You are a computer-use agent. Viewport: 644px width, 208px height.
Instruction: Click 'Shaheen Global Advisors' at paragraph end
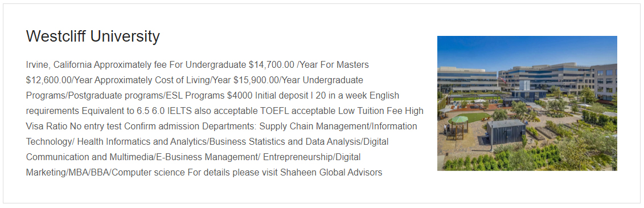point(331,173)
